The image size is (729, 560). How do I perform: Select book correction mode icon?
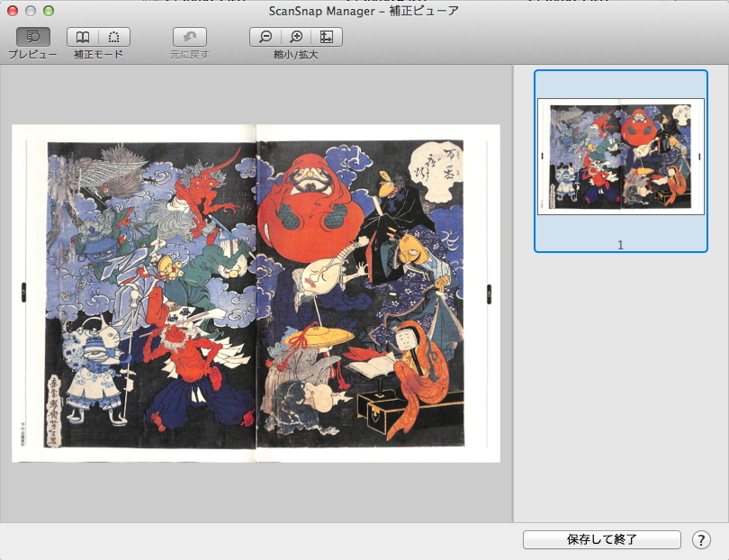(x=83, y=37)
